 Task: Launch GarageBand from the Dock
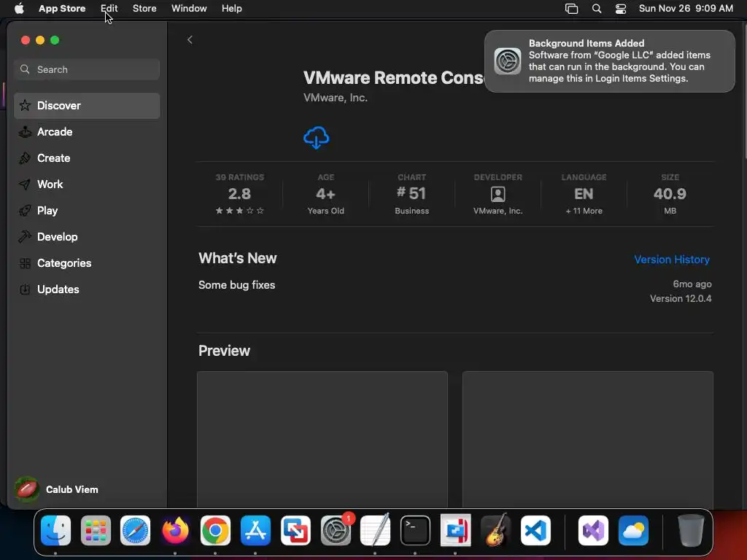pos(495,531)
